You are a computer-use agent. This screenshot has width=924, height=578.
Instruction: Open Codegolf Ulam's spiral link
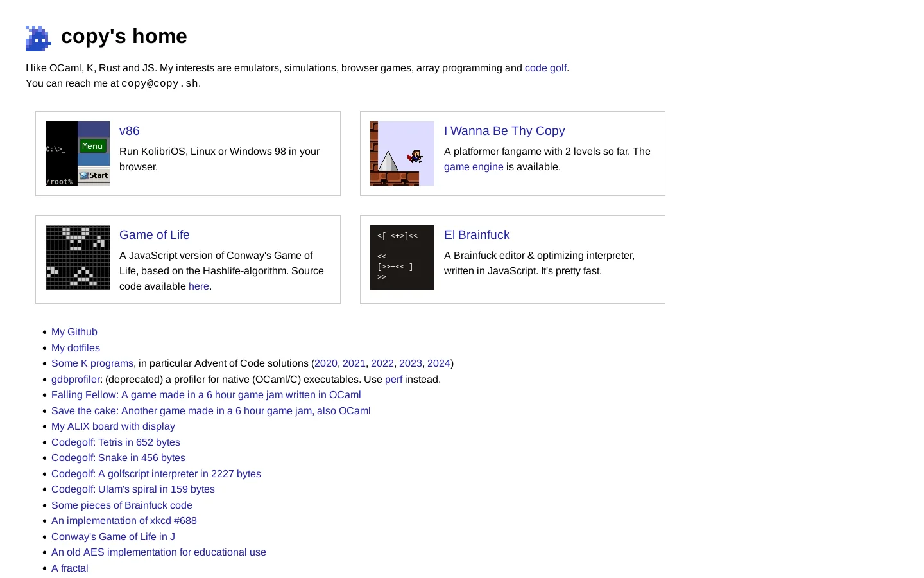[133, 489]
